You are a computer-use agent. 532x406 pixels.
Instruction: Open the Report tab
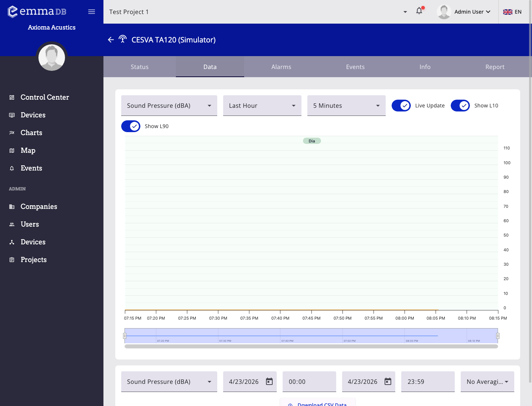point(495,67)
